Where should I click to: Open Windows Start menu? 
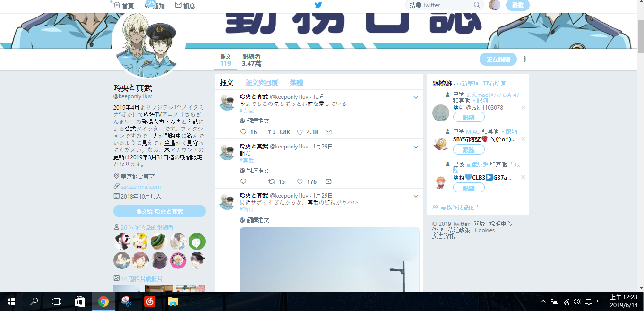(x=11, y=302)
